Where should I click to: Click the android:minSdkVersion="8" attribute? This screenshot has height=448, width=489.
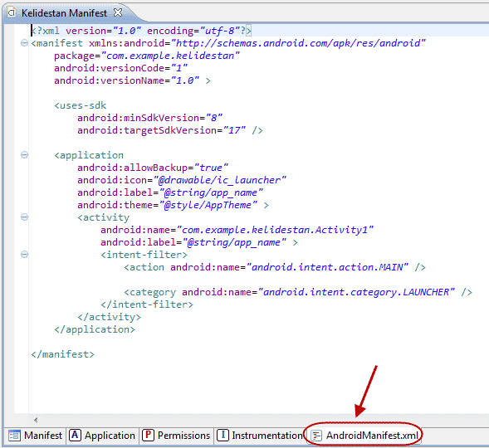tap(149, 118)
